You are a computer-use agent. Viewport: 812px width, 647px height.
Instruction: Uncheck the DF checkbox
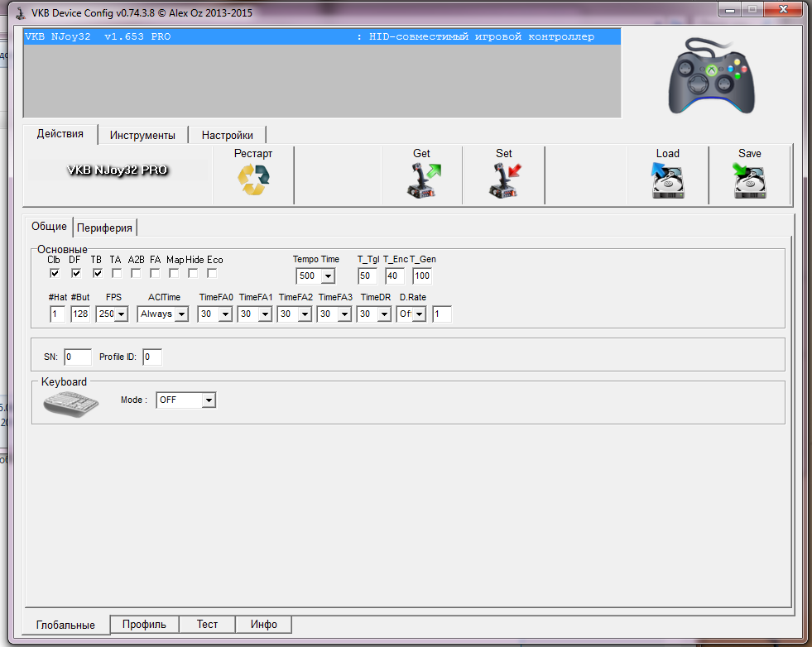[75, 273]
